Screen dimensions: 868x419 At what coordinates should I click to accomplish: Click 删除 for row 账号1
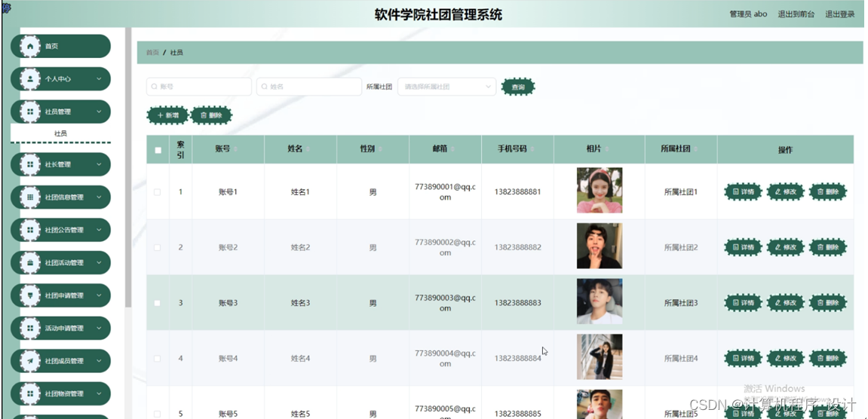coord(828,192)
